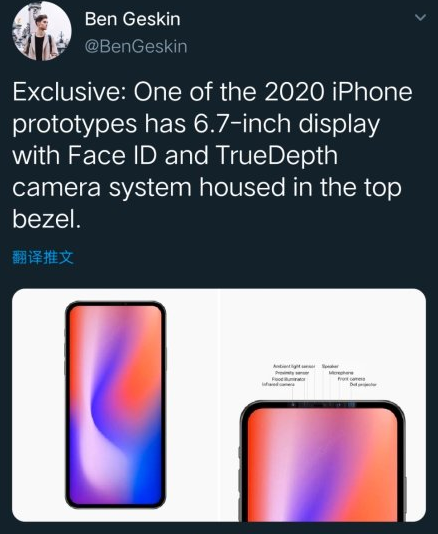Viewport: 438px width, 534px height.
Task: Open the top bezel close-up image
Action: click(x=323, y=405)
